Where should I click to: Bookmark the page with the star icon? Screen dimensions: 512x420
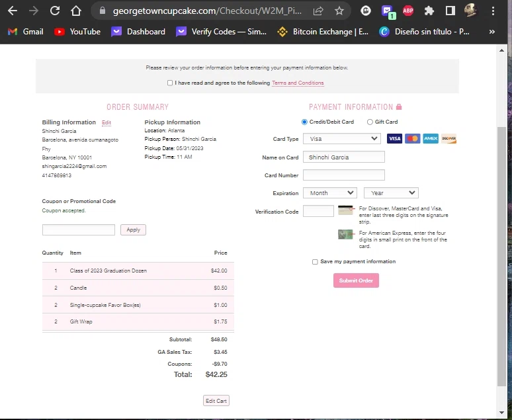click(x=339, y=11)
